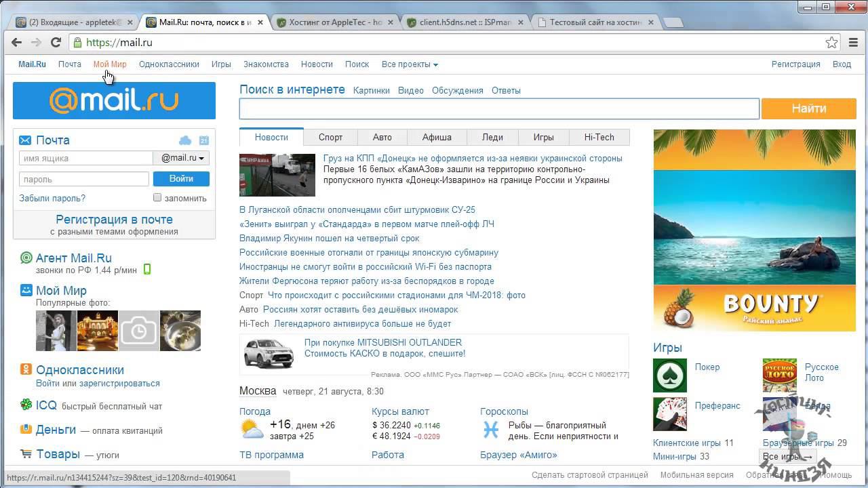
Task: Go back with the browser back arrow
Action: (16, 42)
